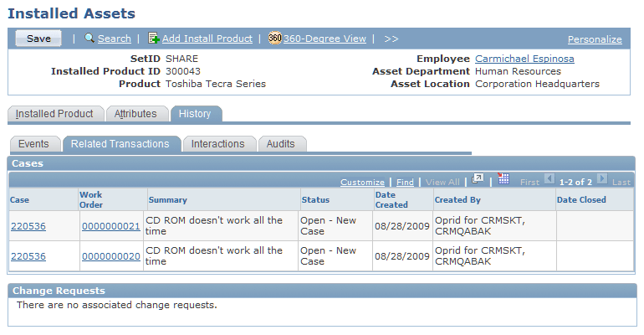The image size is (644, 335).
Task: Sort by the Summary column header
Action: (167, 200)
